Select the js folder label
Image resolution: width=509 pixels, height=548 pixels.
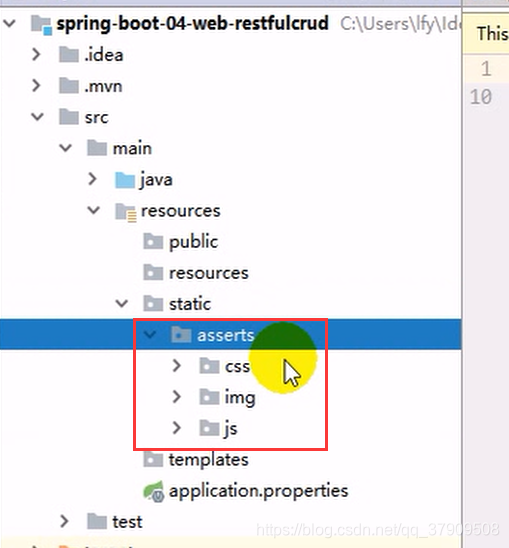[x=230, y=429]
